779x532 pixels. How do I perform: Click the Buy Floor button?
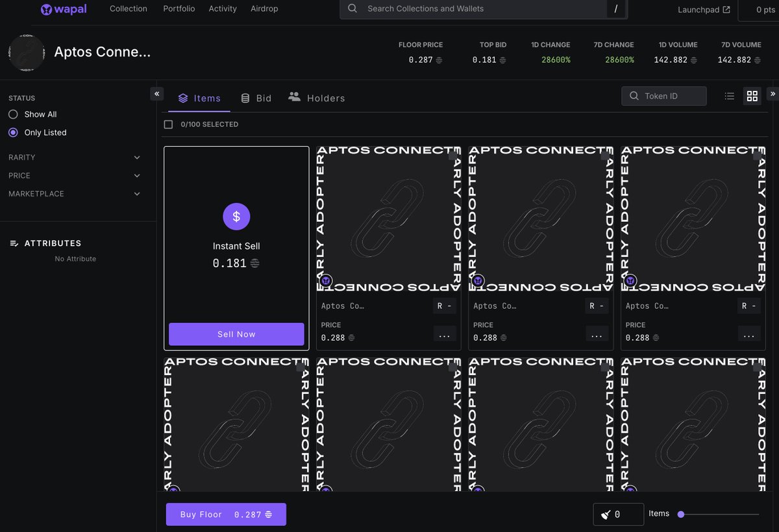[226, 513]
